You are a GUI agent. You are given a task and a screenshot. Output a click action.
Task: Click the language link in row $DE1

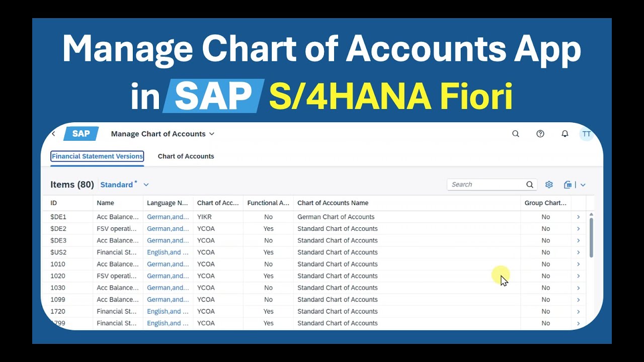pyautogui.click(x=168, y=217)
